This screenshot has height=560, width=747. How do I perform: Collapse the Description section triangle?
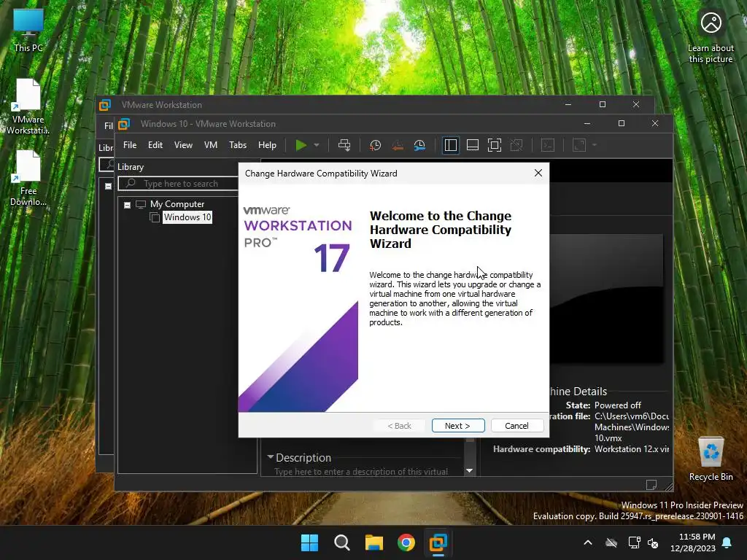[270, 457]
